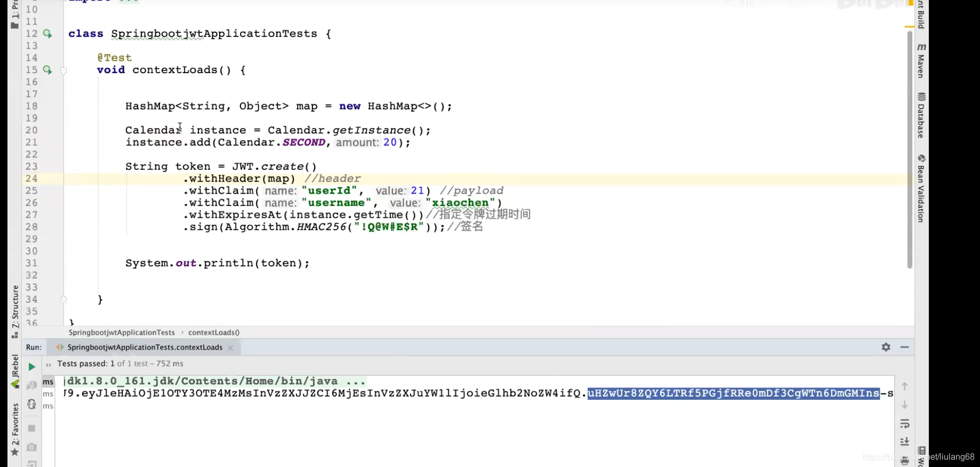This screenshot has height=467, width=980.
Task: Click the fold end marker at line 34
Action: pyautogui.click(x=63, y=299)
